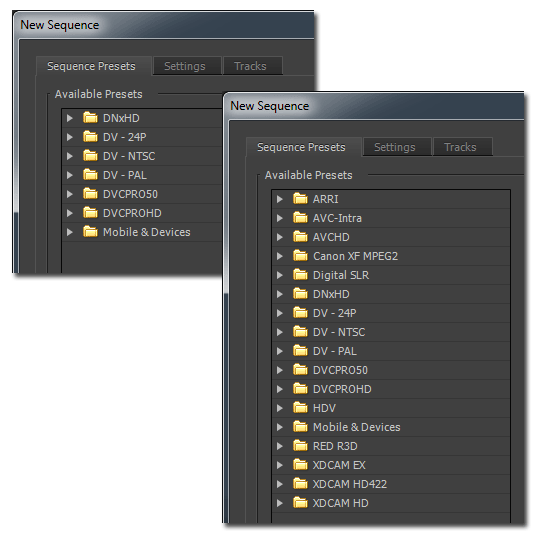Expand Mobile & Devices arrow in the front window
This screenshot has height=539, width=538.
[x=280, y=427]
